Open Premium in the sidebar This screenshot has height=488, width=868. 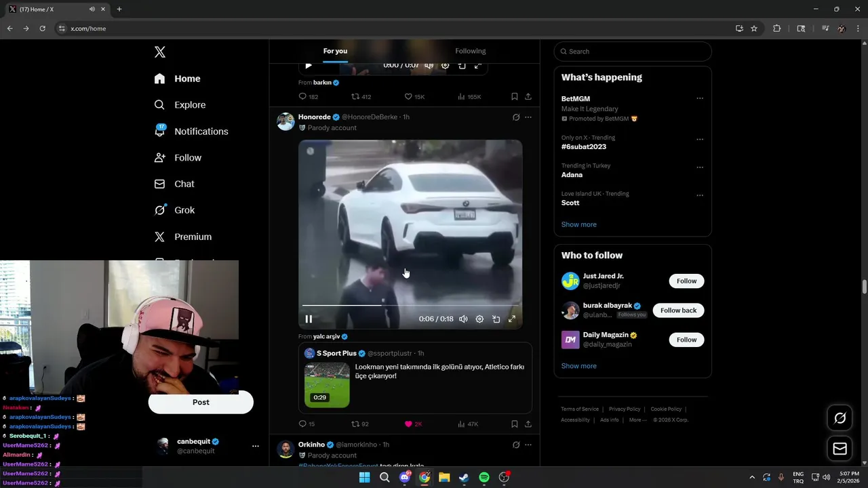point(182,237)
